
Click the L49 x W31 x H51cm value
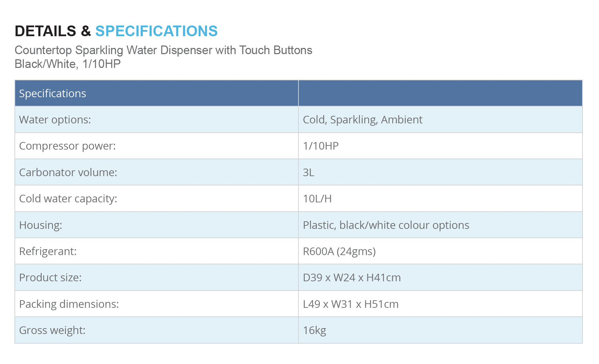351,304
